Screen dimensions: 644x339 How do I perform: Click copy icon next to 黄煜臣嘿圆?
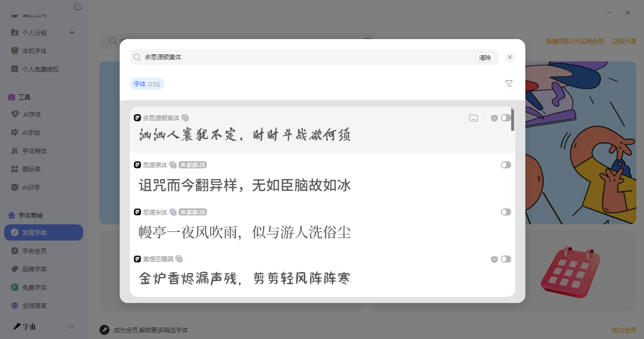(179, 259)
